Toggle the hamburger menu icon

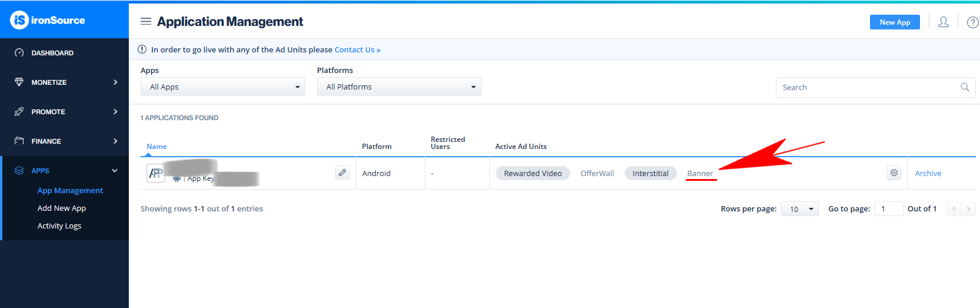pyautogui.click(x=146, y=21)
